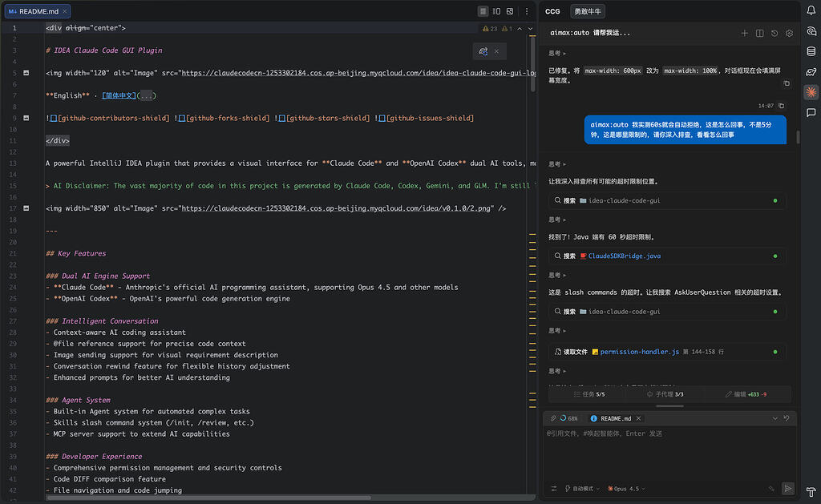
Task: Toggle image preview gutter icon on line 5
Action: pos(26,73)
